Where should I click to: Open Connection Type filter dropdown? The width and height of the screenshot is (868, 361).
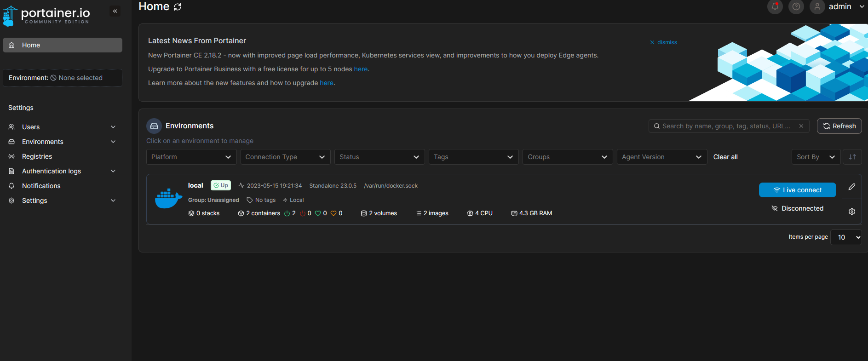(x=285, y=157)
